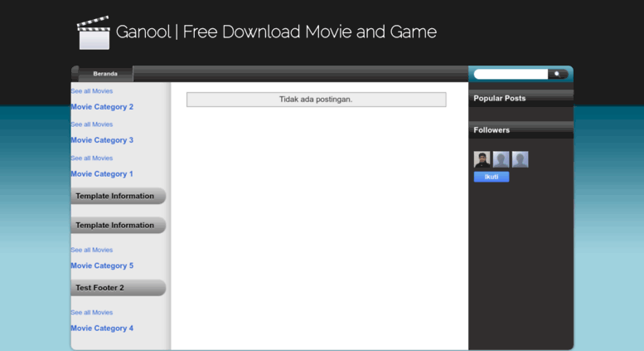Open Movie Category 4 link
Image resolution: width=644 pixels, height=351 pixels.
click(x=102, y=329)
